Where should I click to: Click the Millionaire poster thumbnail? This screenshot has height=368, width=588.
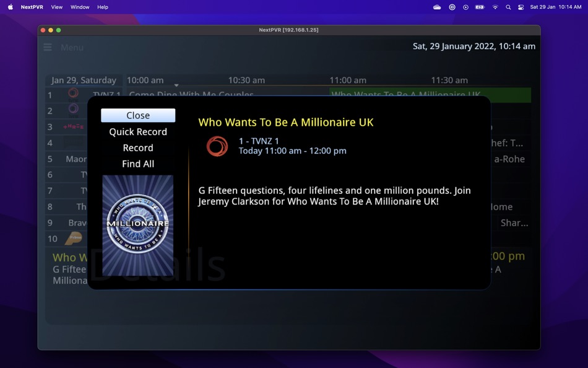click(138, 226)
